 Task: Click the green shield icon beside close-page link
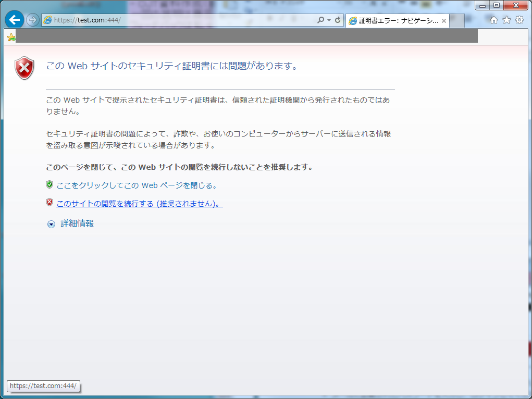50,184
